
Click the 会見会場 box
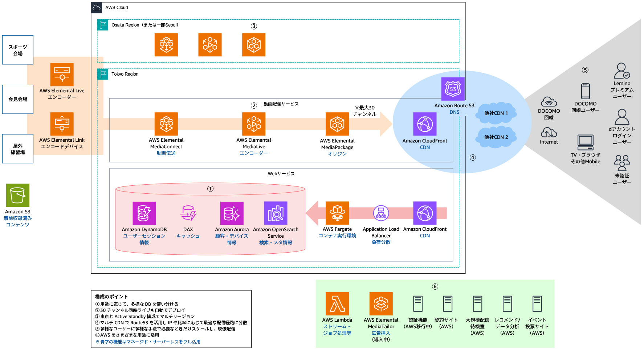(18, 99)
